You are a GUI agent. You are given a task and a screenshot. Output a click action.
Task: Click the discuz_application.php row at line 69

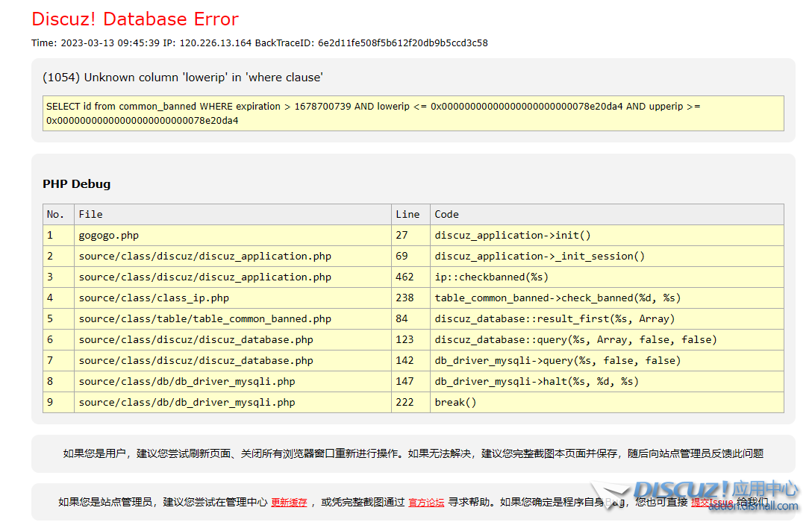click(224, 256)
